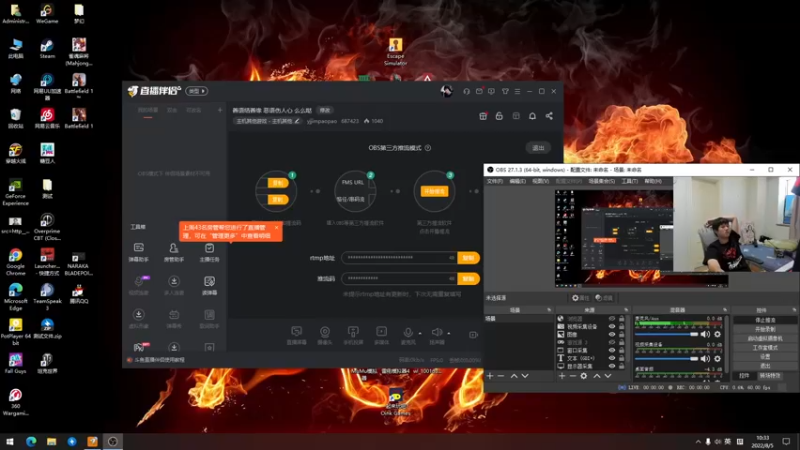Mute the 麦克风 channel speaker icon in OBS mixer
The image size is (800, 450).
pos(705,334)
